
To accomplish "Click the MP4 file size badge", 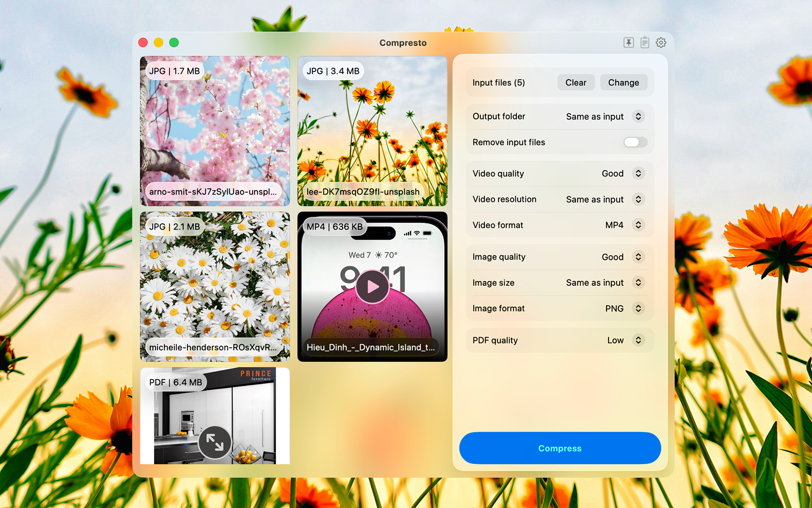I will pyautogui.click(x=334, y=226).
